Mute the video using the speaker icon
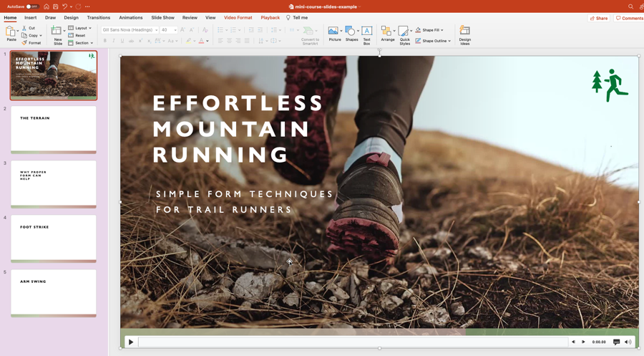This screenshot has width=644, height=356. (x=628, y=342)
